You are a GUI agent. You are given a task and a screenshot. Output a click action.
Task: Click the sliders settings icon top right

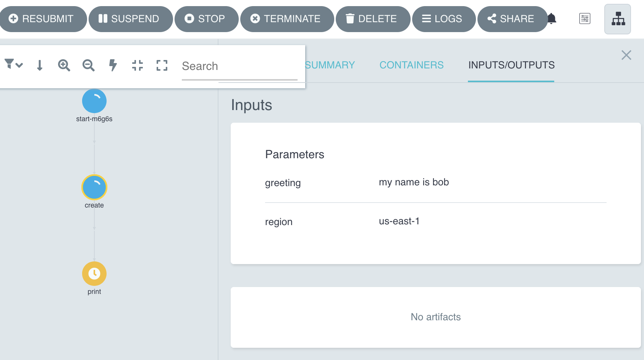click(585, 18)
